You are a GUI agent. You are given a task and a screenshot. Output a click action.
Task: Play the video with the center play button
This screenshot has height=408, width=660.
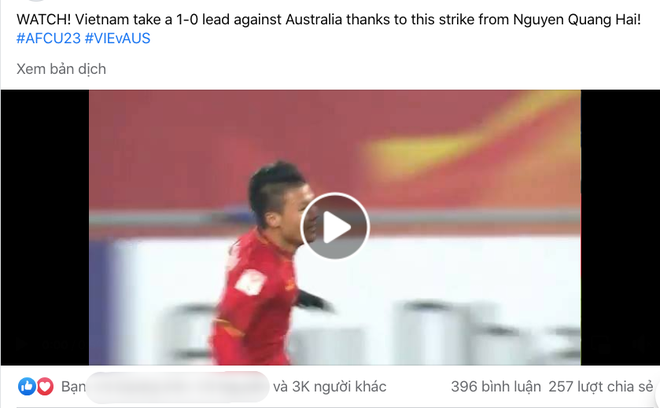335,226
